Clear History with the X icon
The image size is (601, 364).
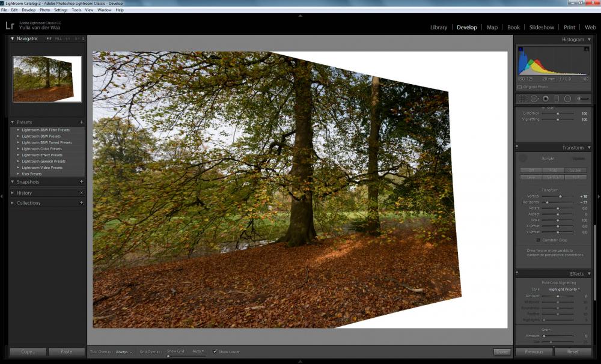coord(81,193)
